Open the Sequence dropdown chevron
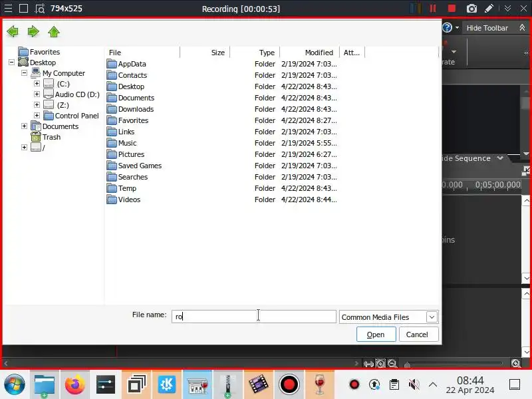The image size is (532, 399). coord(500,158)
